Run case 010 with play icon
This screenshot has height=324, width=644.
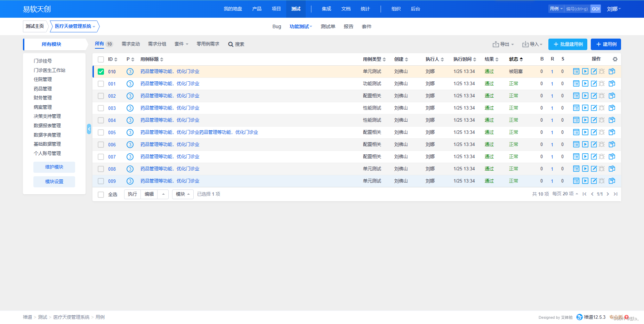pos(585,71)
